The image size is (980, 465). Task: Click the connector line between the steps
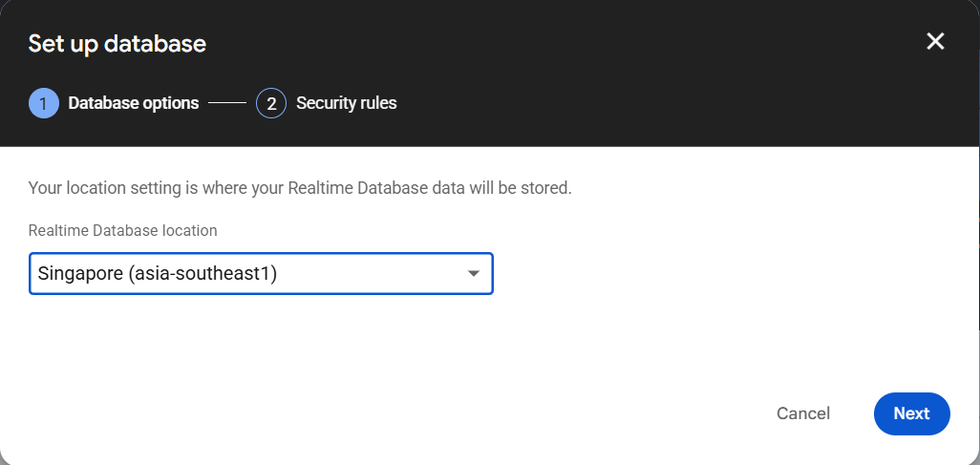[x=227, y=103]
